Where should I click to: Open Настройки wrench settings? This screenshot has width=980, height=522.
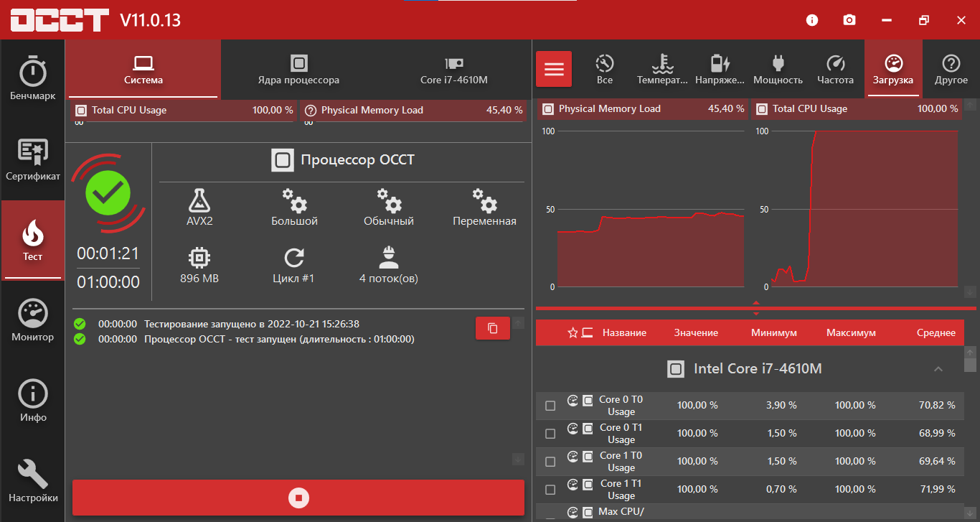pos(32,482)
